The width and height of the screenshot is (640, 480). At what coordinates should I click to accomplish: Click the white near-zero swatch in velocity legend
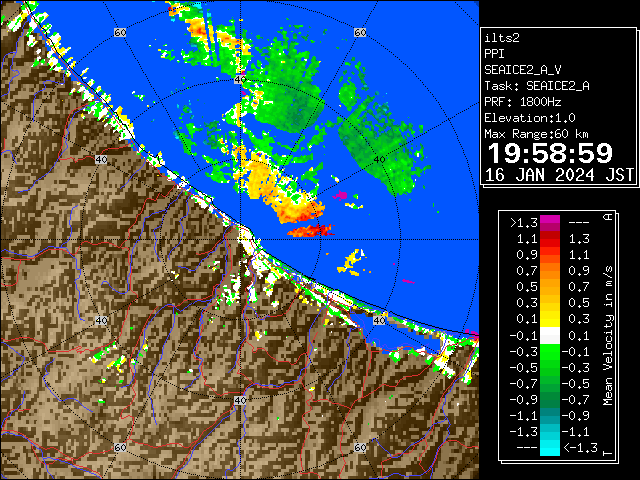pyautogui.click(x=550, y=336)
